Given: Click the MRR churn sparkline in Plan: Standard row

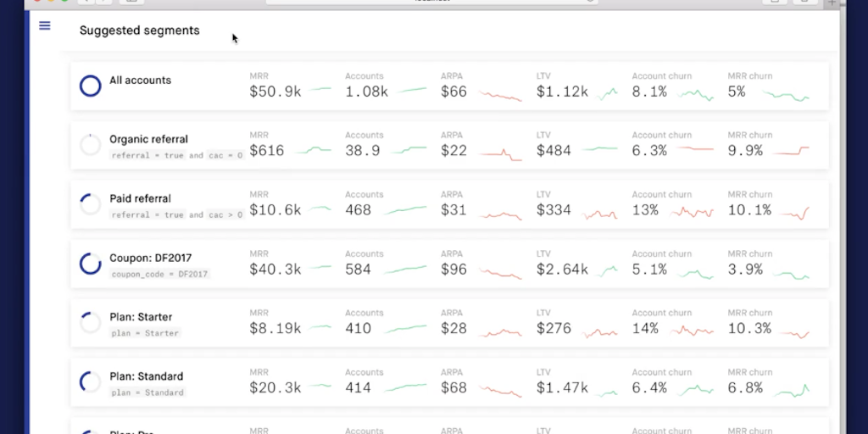Looking at the screenshot, I should coord(791,391).
